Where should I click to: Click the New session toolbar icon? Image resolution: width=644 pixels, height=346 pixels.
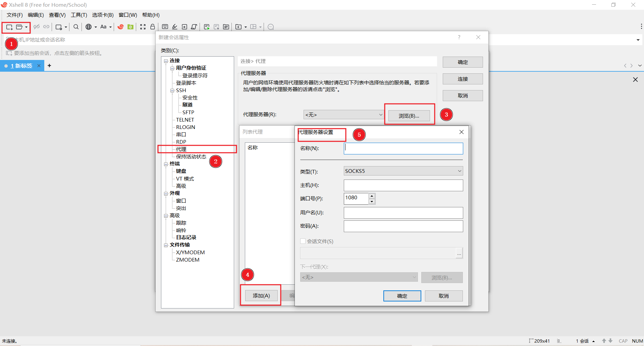click(x=9, y=27)
